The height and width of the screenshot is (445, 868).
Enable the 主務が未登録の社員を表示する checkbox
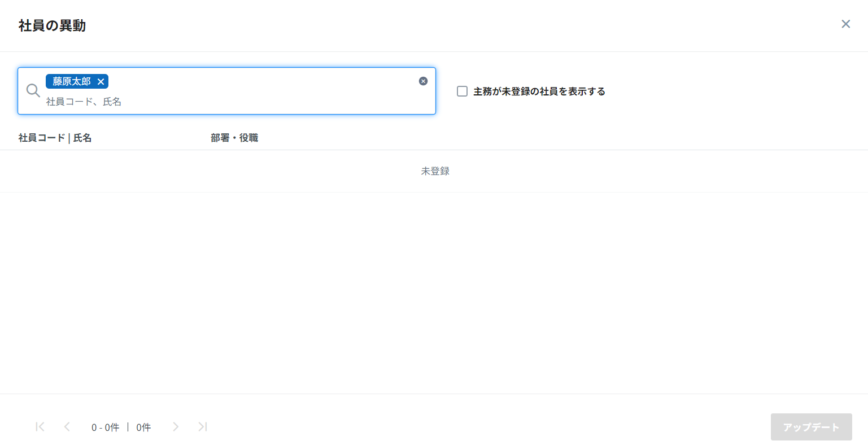click(x=462, y=91)
